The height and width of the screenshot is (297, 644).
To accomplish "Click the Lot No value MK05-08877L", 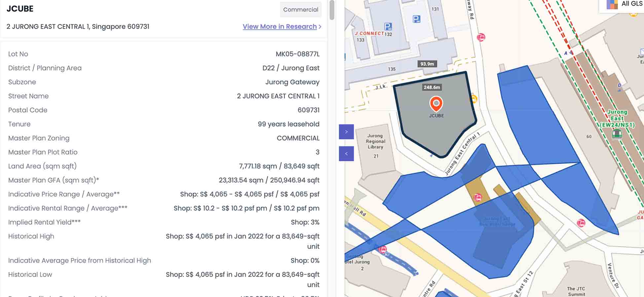I will pos(298,54).
